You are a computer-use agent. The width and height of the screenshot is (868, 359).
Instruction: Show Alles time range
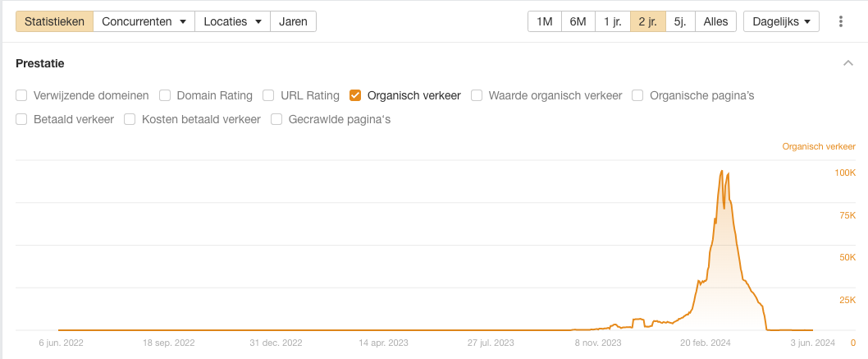click(715, 21)
